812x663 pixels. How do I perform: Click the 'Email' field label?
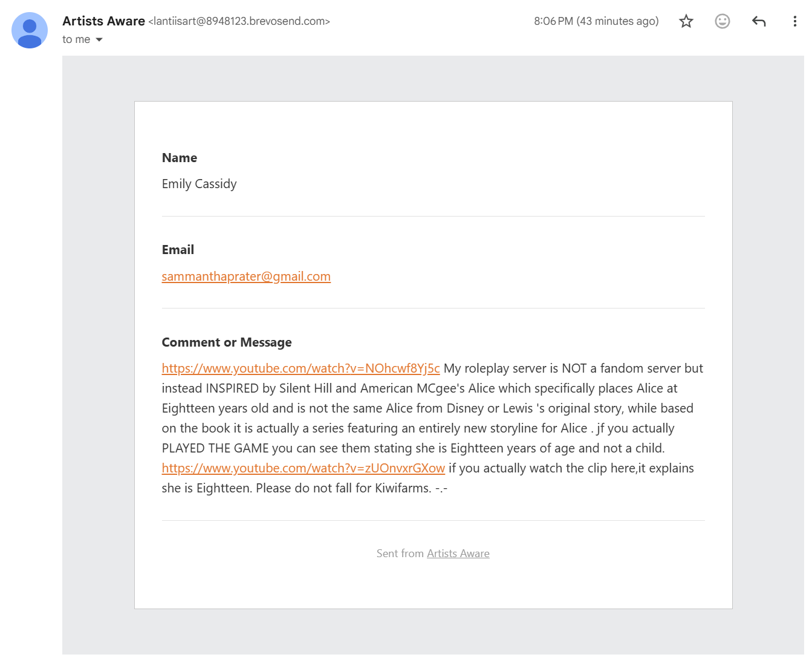click(x=178, y=250)
